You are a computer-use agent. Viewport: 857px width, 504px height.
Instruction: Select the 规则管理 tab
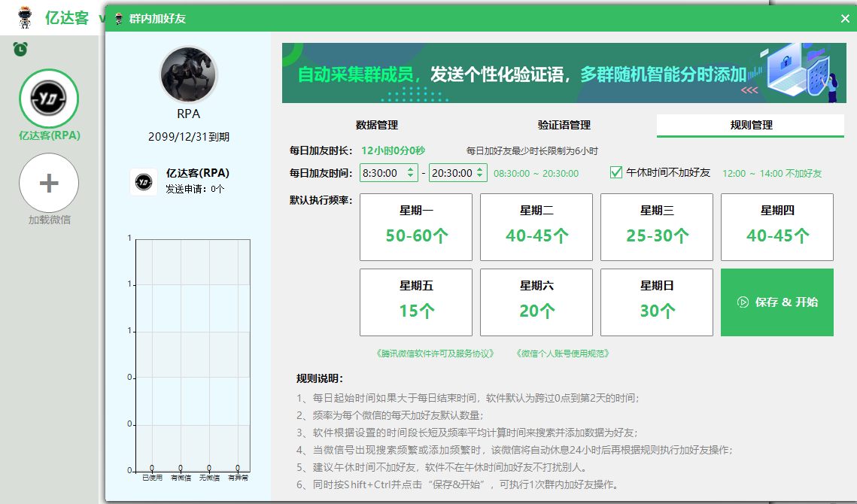point(750,125)
